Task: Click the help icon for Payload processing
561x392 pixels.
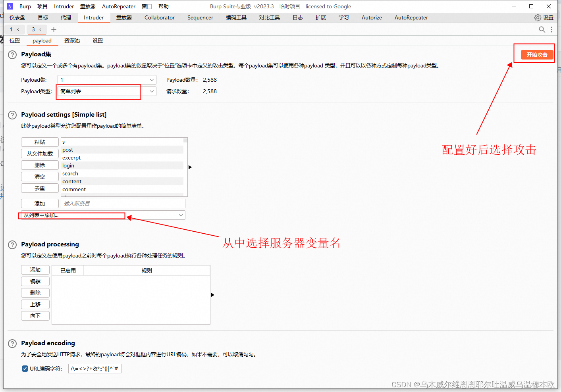Action: (12, 245)
